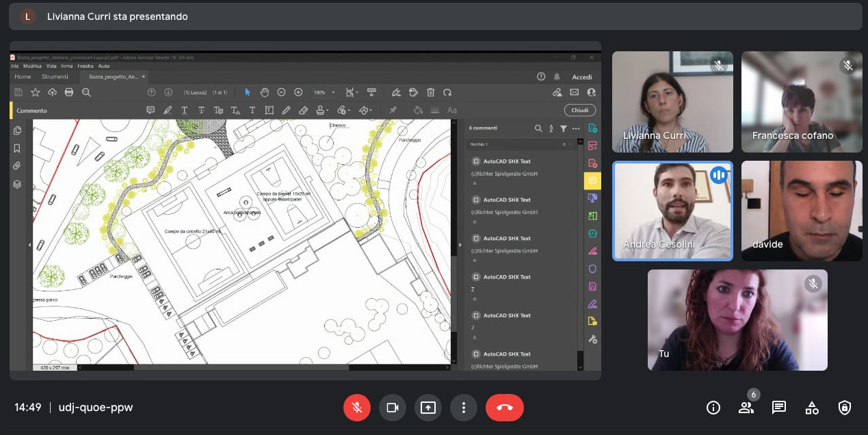This screenshot has height=435, width=868.
Task: Hang up with red leave call button
Action: point(504,408)
